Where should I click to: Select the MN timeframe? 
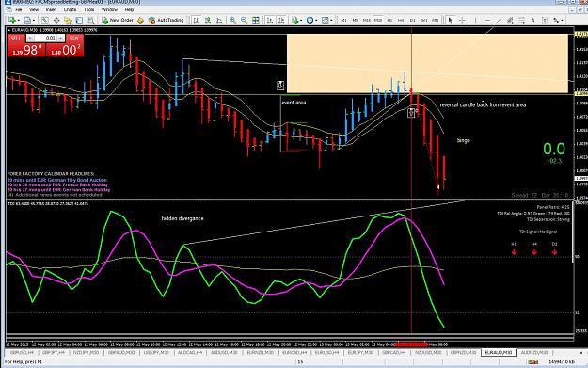point(435,20)
